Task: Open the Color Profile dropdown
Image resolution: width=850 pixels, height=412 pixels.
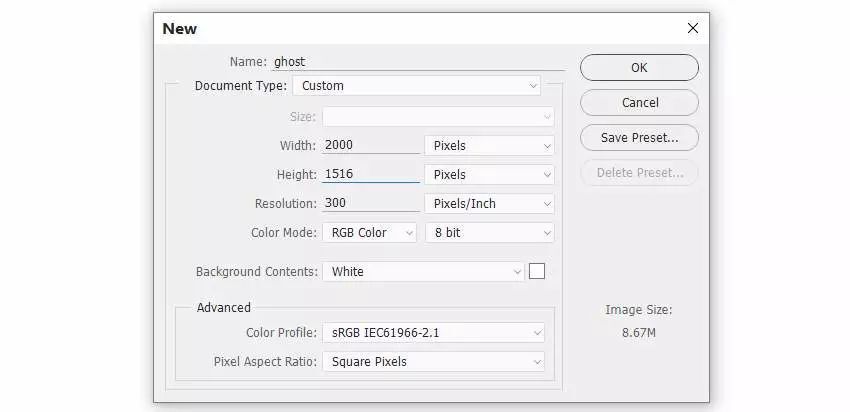Action: [433, 332]
